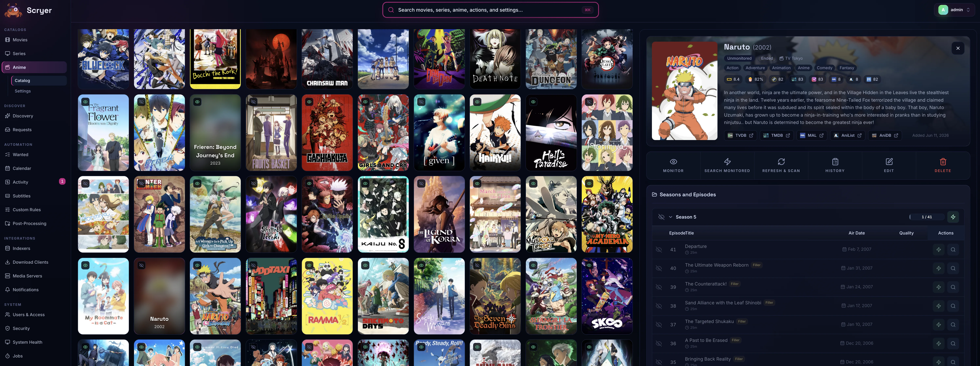The image size is (980, 366).
Task: Select Anime in the sidebar
Action: click(x=34, y=67)
